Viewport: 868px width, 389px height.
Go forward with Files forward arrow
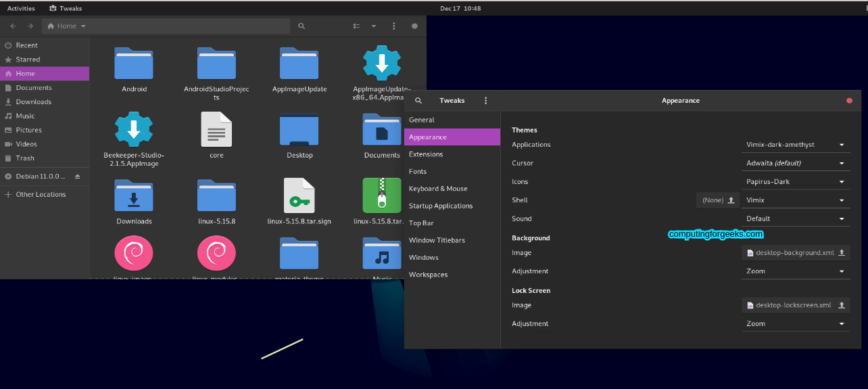[x=30, y=26]
